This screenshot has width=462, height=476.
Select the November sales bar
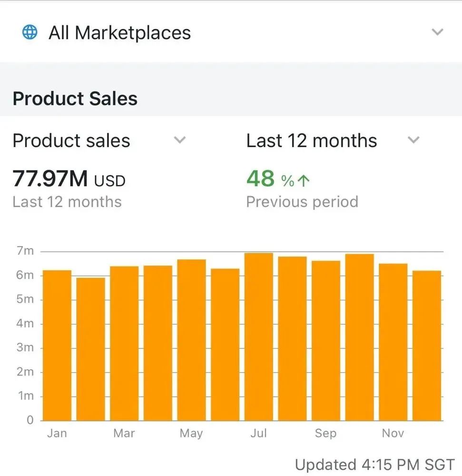click(x=393, y=342)
